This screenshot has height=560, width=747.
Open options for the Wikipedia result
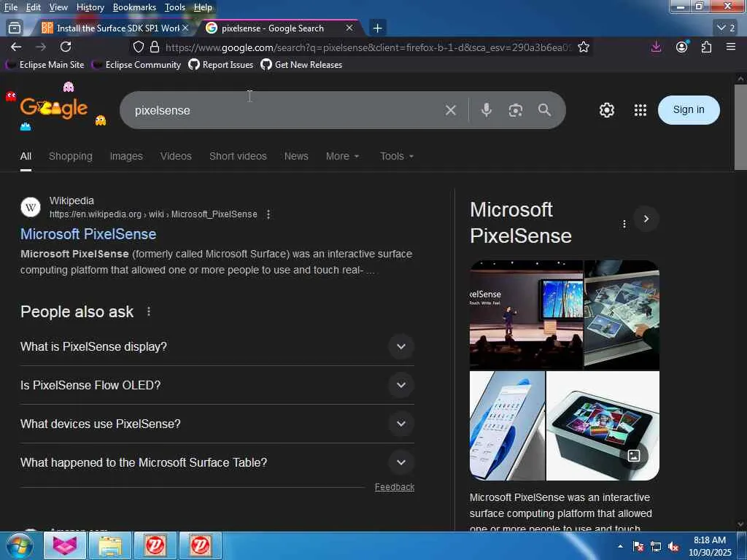(x=268, y=214)
